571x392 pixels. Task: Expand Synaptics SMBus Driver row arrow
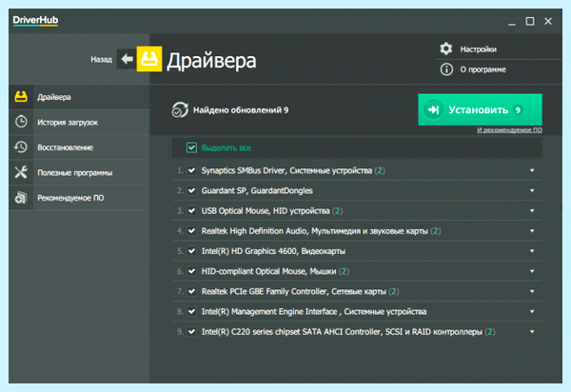pos(532,170)
